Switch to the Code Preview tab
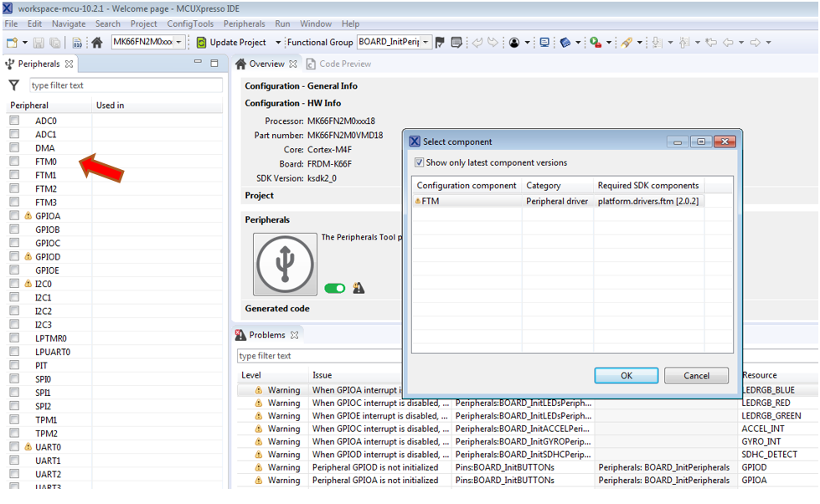Viewport: 820px width, 504px height. pos(339,64)
